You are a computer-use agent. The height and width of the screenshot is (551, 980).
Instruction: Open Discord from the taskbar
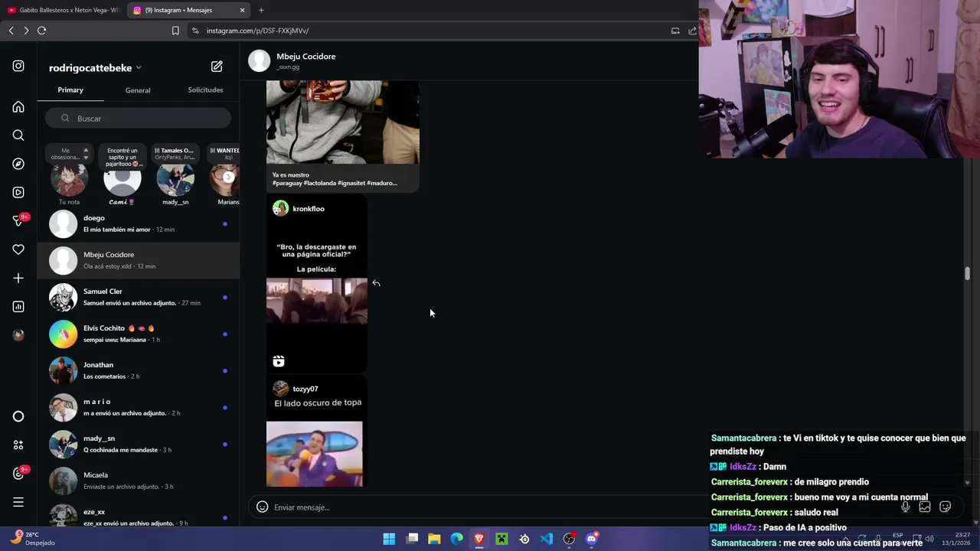click(592, 539)
